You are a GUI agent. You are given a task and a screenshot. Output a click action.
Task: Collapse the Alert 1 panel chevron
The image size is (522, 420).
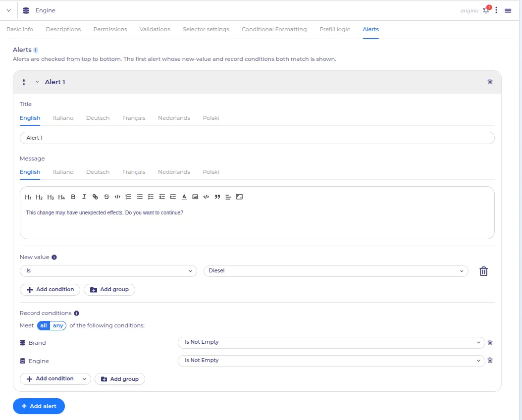pyautogui.click(x=37, y=82)
